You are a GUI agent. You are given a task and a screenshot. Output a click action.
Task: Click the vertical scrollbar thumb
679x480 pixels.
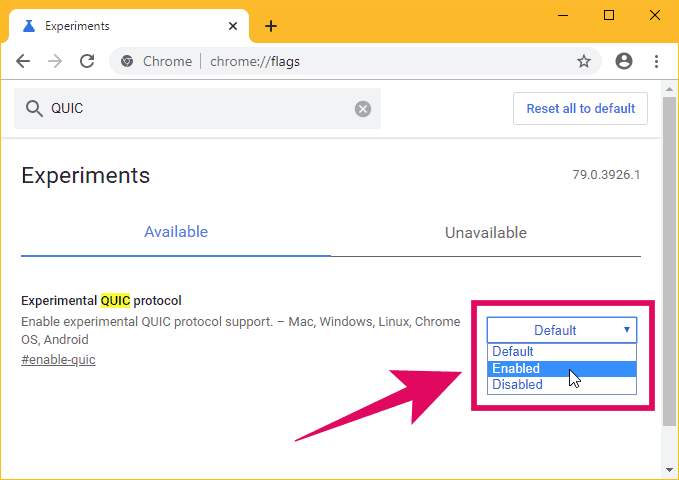coord(669,261)
